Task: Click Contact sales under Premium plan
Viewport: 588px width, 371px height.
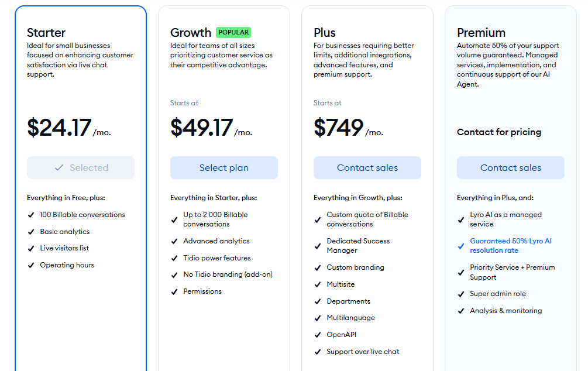Action: tap(511, 168)
